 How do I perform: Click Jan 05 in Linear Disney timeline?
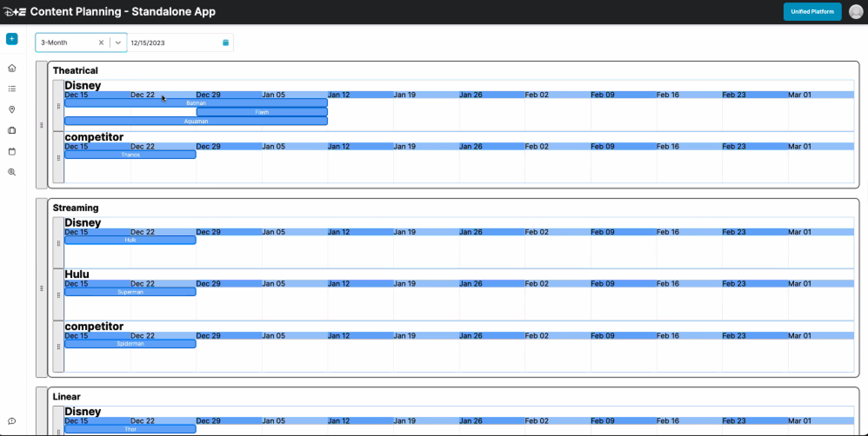coord(273,421)
